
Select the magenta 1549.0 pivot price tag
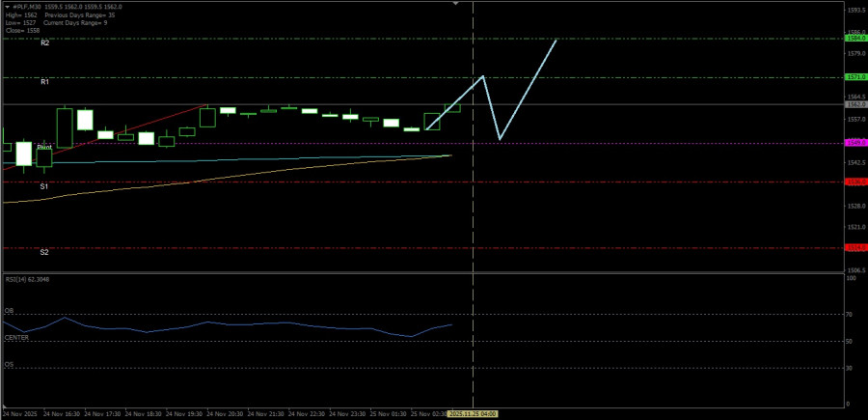tap(854, 143)
